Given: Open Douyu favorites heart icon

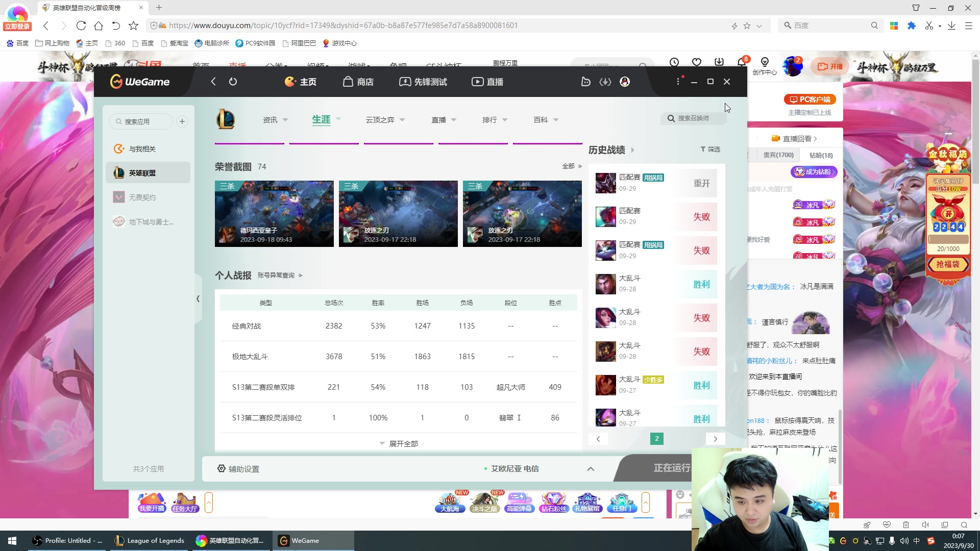Looking at the screenshot, I should pos(697,62).
